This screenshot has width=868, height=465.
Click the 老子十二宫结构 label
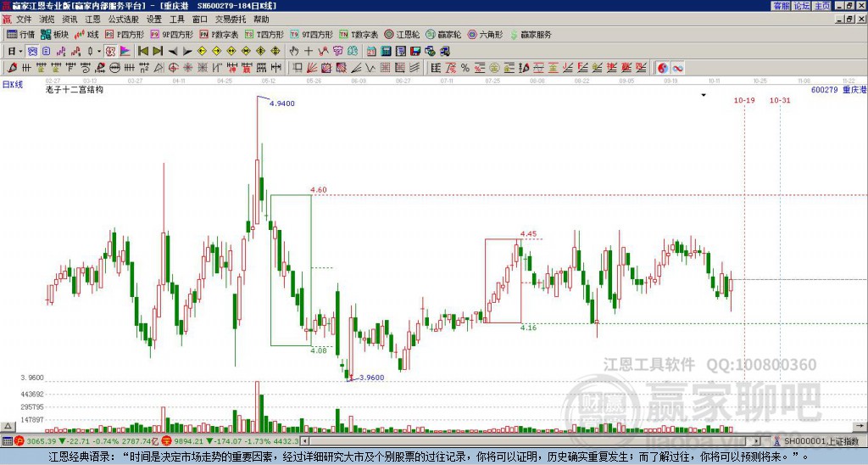pyautogui.click(x=75, y=89)
